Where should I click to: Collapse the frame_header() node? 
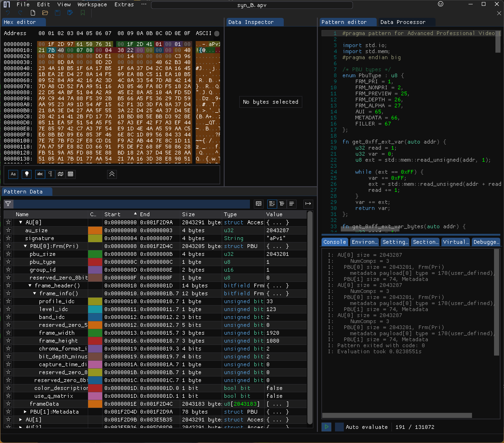coord(30,286)
